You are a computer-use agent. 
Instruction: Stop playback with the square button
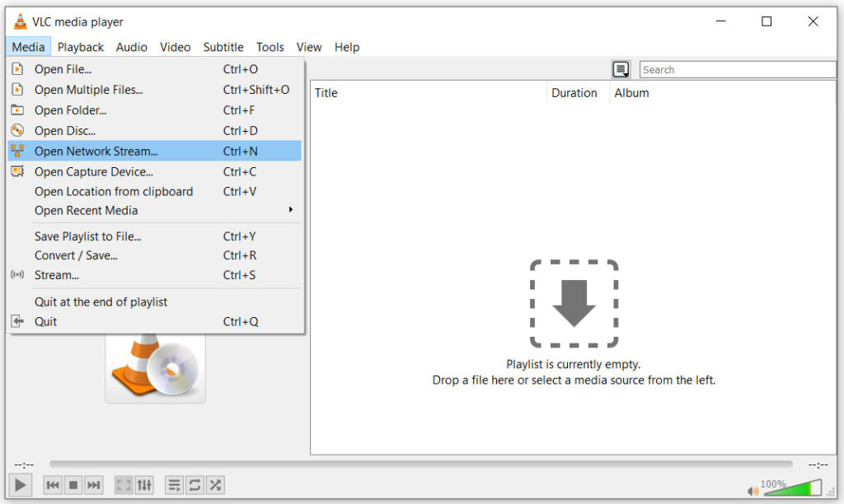pyautogui.click(x=73, y=485)
